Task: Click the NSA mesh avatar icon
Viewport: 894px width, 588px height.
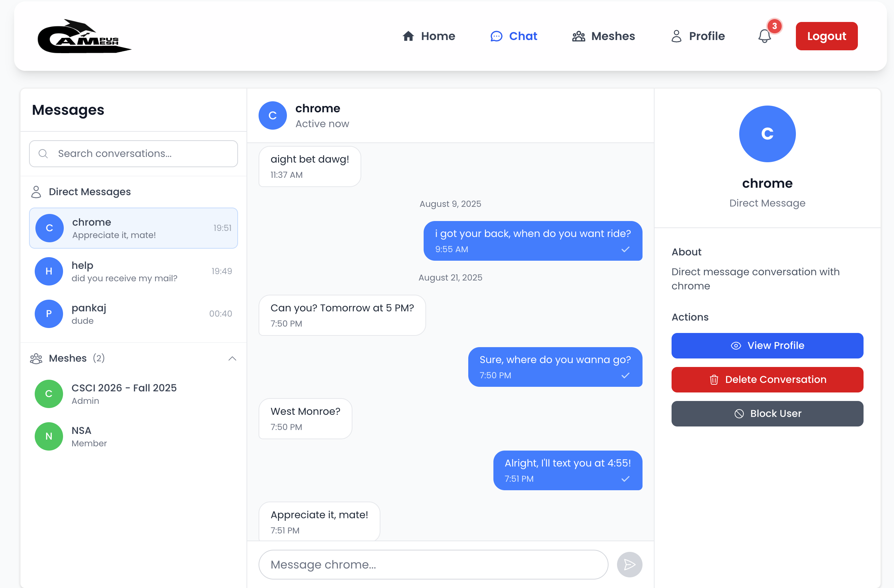Action: [x=49, y=436]
